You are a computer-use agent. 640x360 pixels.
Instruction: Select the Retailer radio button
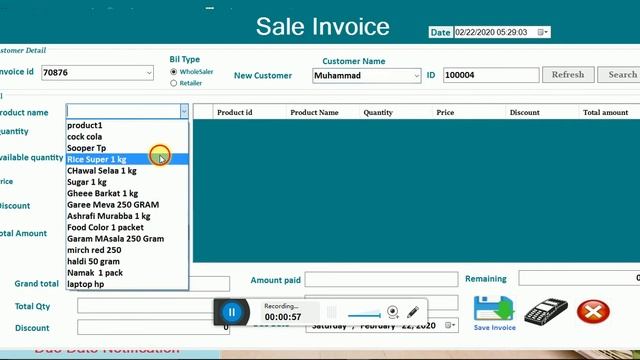(173, 83)
